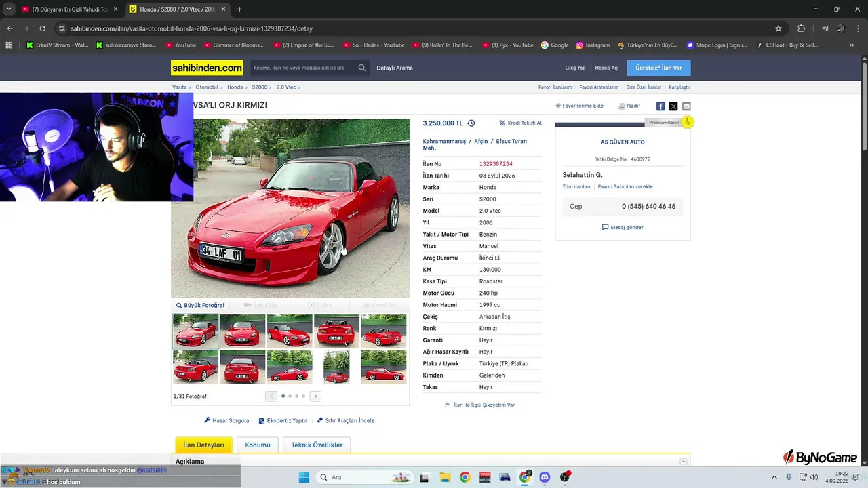Go to next photo page arrow

(x=315, y=396)
